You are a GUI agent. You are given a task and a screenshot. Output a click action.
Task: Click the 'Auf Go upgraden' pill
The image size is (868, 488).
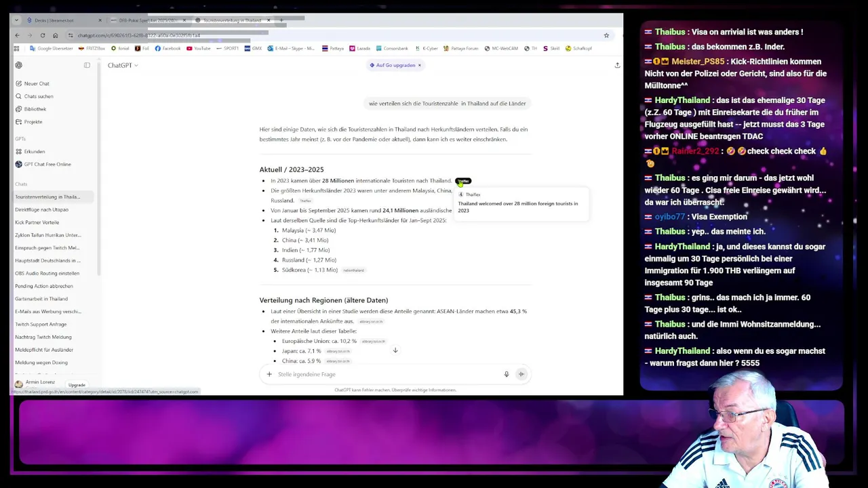pos(392,65)
